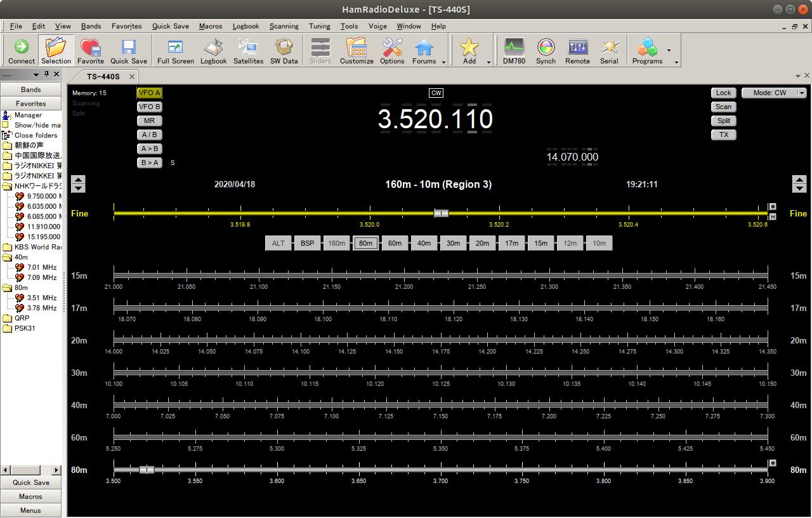The image size is (812, 518).
Task: Open the Customize toolbar icon
Action: tap(357, 51)
